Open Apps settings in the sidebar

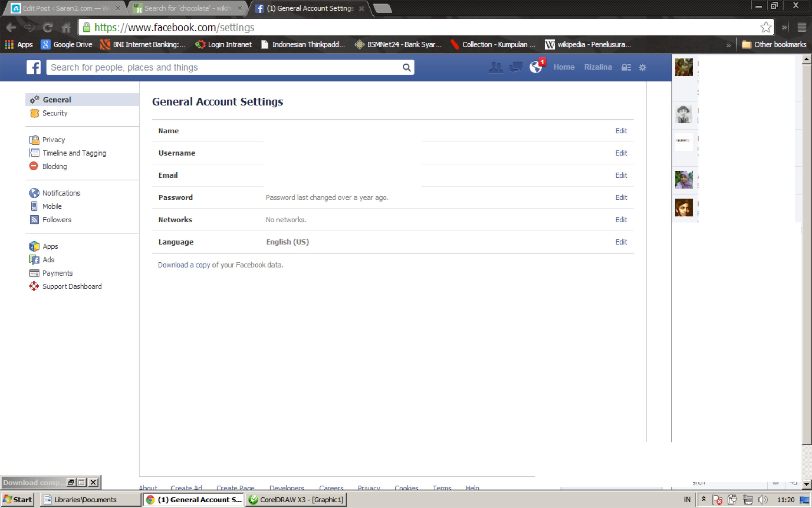click(x=50, y=246)
